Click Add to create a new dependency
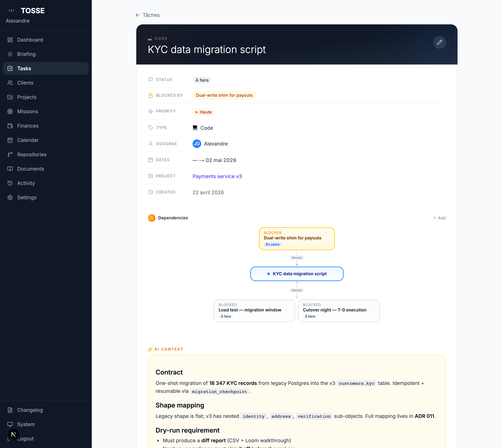 (439, 218)
